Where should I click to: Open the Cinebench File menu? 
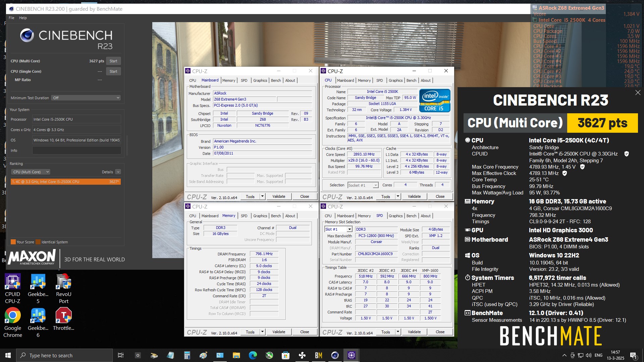click(x=11, y=18)
